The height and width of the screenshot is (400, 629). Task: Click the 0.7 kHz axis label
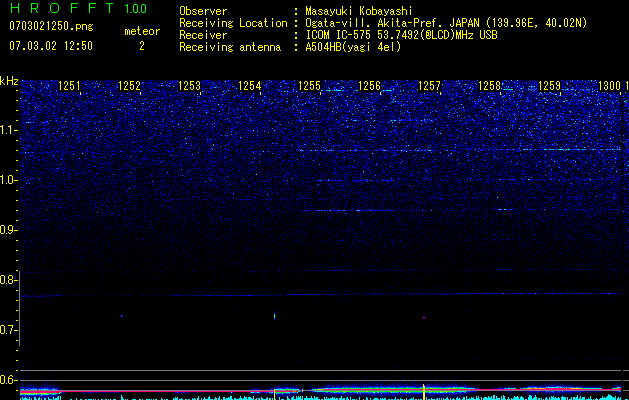(8, 330)
